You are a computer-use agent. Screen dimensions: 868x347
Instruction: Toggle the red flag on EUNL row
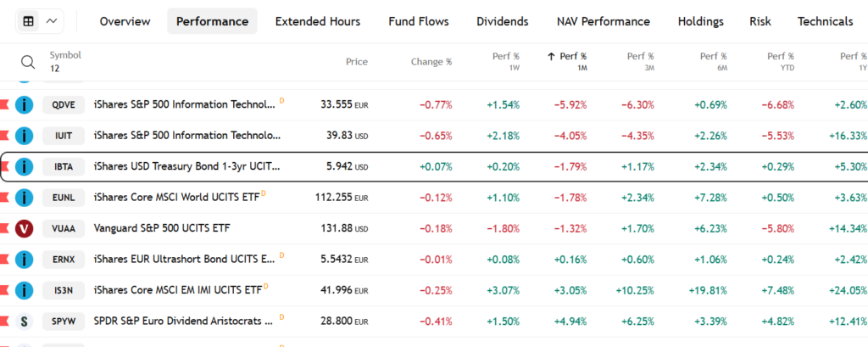click(4, 198)
